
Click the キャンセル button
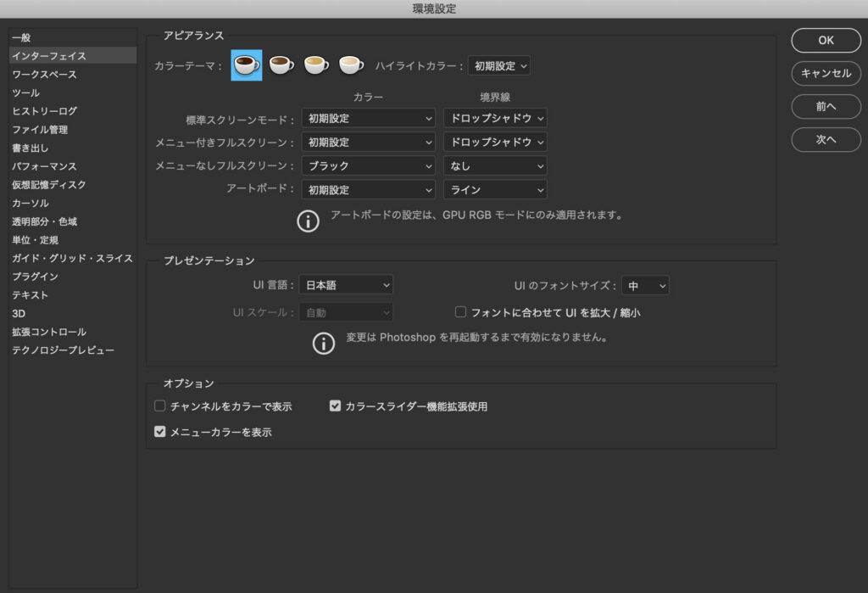click(826, 73)
